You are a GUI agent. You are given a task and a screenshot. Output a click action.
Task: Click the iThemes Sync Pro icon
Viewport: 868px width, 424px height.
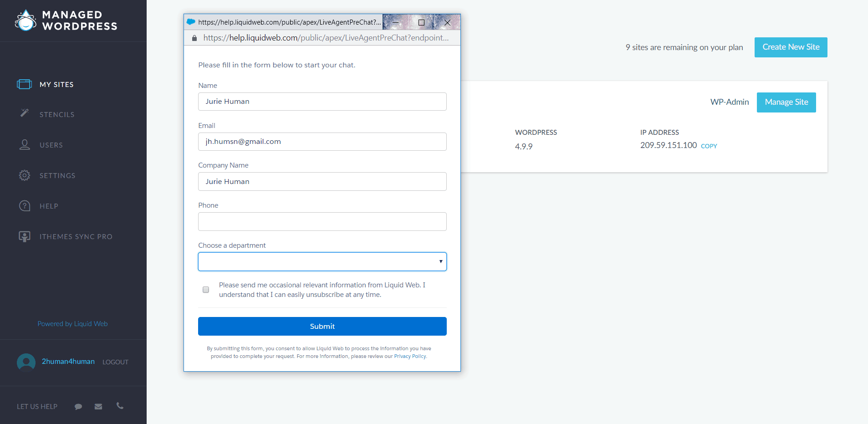(x=25, y=236)
